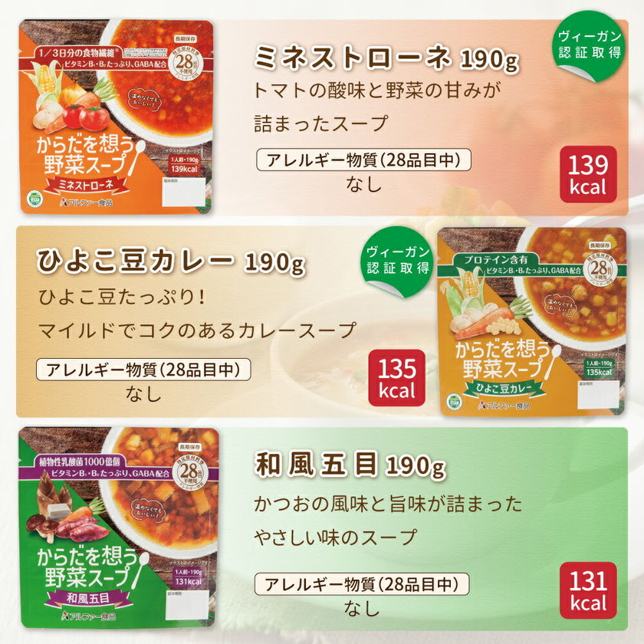Click the アレルギー物質 label under chickpea curry
644x644 pixels.
tap(143, 370)
